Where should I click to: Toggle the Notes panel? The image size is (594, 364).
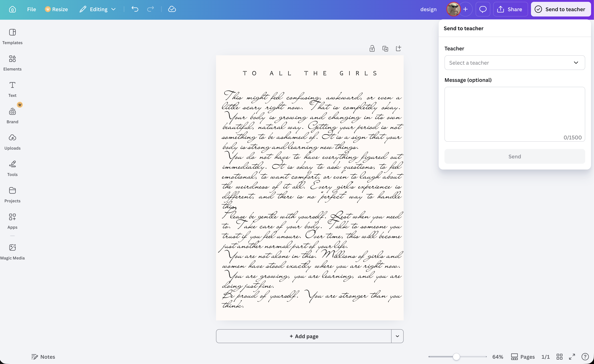(x=43, y=356)
